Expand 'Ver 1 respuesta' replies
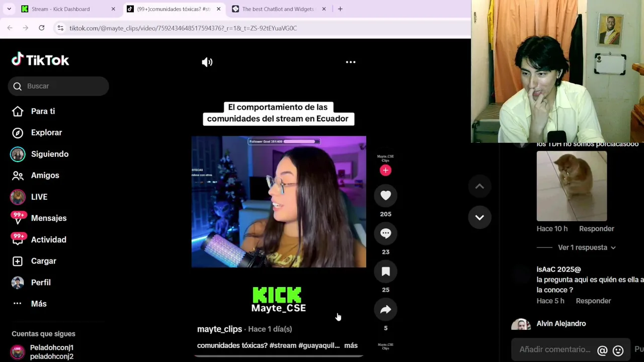The width and height of the screenshot is (644, 362). 587,247
